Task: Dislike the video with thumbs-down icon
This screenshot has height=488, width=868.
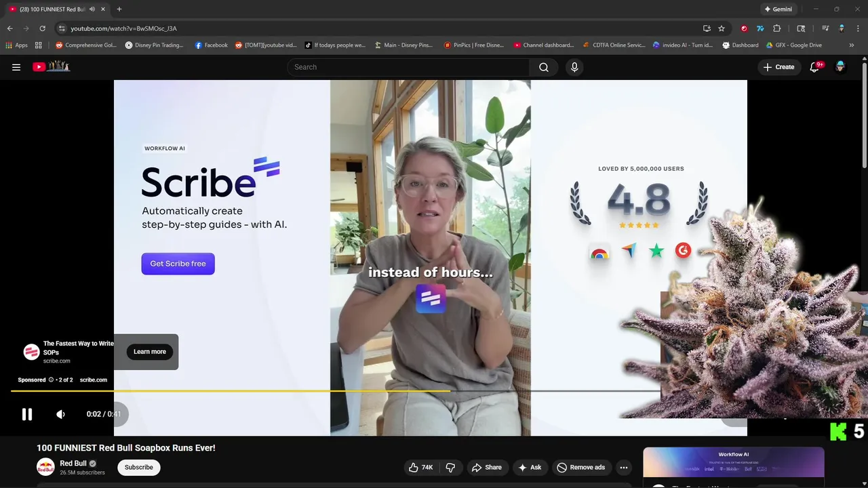Action: pos(450,467)
